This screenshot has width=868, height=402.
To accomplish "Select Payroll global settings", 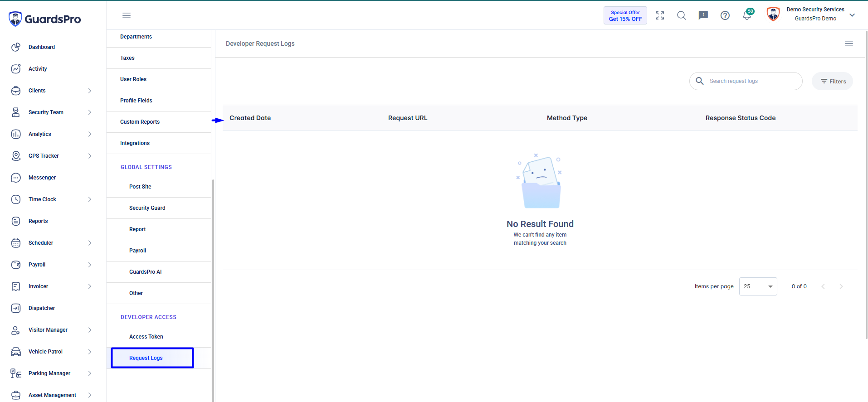I will point(159,251).
